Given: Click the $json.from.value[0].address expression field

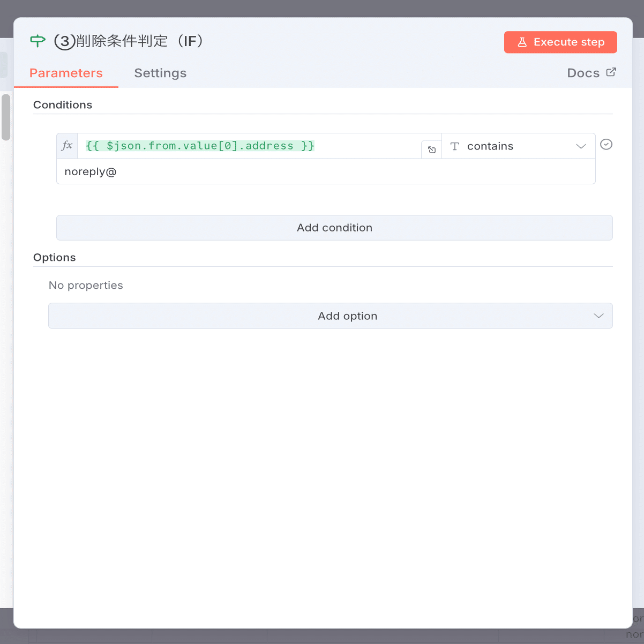Looking at the screenshot, I should pos(249,146).
